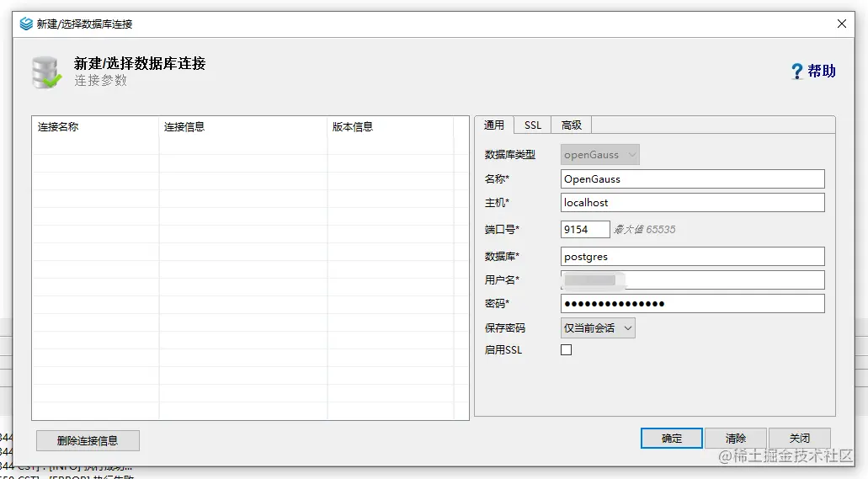Open the 帮助 link
The width and height of the screenshot is (868, 479).
(x=822, y=71)
